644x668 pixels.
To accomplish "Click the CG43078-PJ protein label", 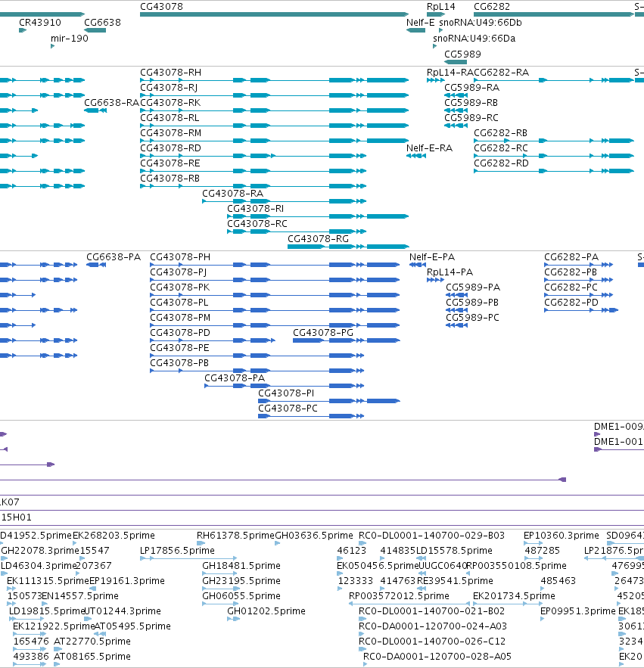I will point(179,272).
